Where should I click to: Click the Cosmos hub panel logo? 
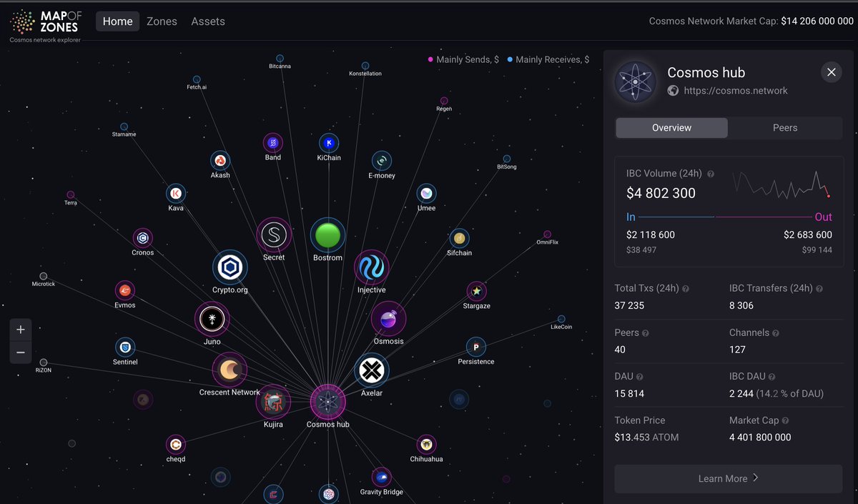635,81
